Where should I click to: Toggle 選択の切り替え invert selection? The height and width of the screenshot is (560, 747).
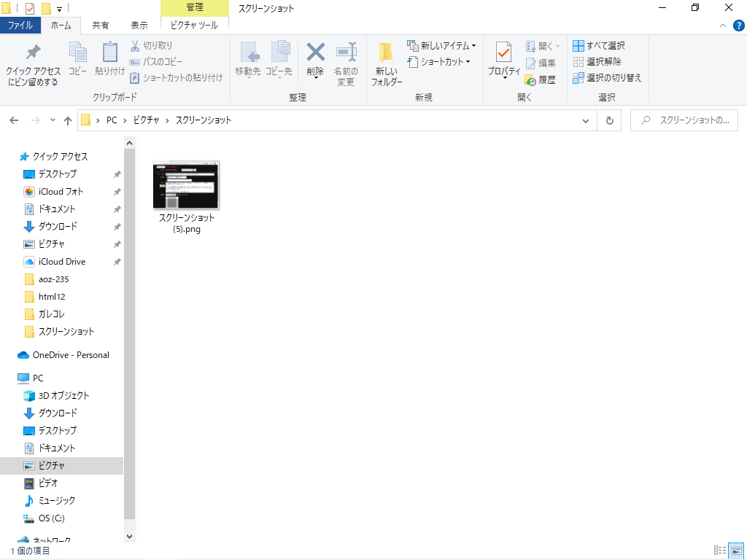(578, 78)
